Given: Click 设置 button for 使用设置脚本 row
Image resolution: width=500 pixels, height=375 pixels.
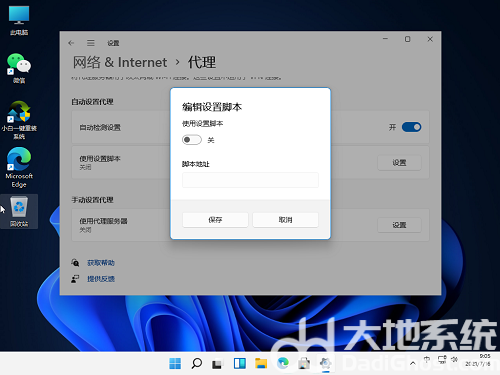Looking at the screenshot, I should pos(399,163).
